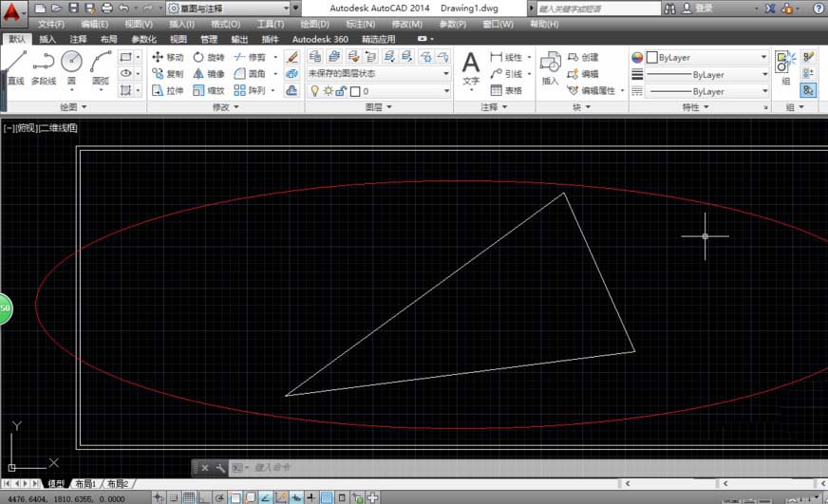The width and height of the screenshot is (828, 504).
Task: Toggle Ortho mode in status bar
Action: pos(204,497)
